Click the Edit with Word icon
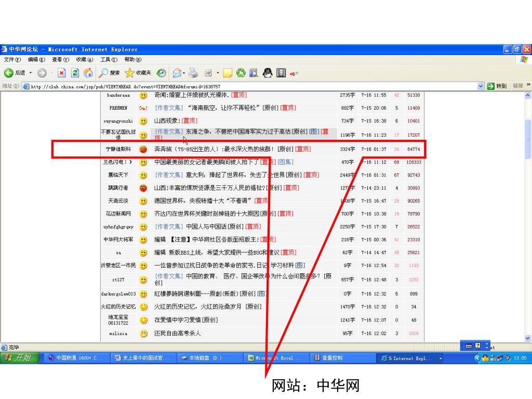532x399 pixels. [x=208, y=73]
